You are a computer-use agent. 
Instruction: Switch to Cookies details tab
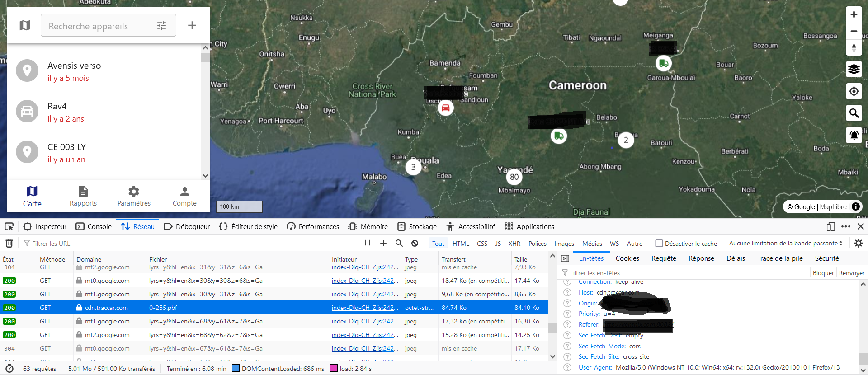(627, 258)
